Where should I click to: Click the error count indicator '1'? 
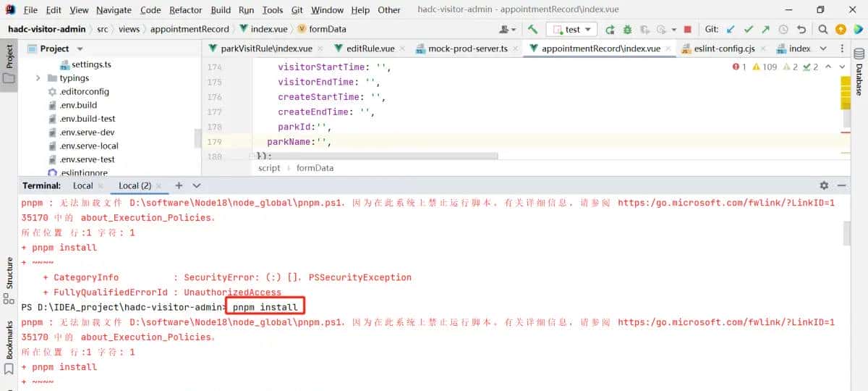[739, 67]
